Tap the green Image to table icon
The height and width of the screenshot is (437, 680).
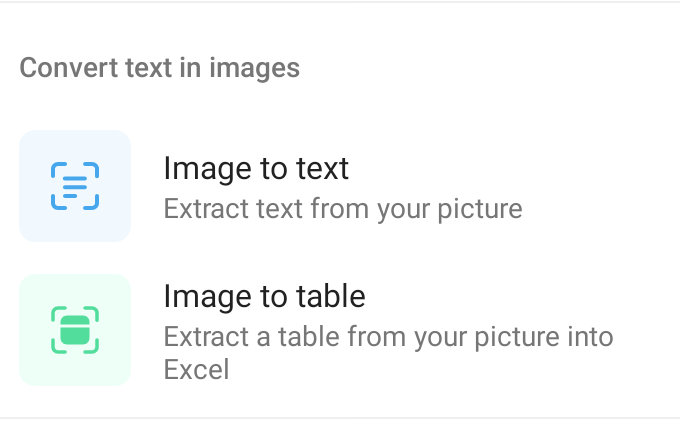point(75,330)
